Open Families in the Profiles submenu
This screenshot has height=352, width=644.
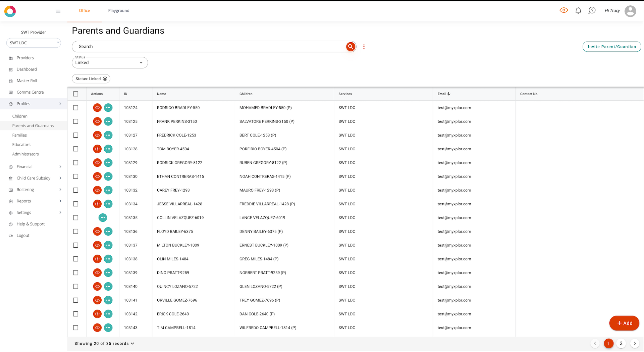point(19,135)
